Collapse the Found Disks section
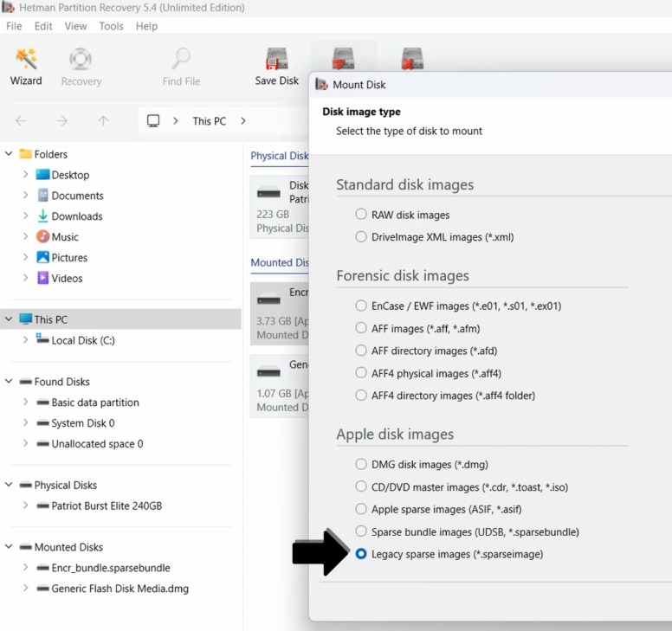 pyautogui.click(x=9, y=381)
